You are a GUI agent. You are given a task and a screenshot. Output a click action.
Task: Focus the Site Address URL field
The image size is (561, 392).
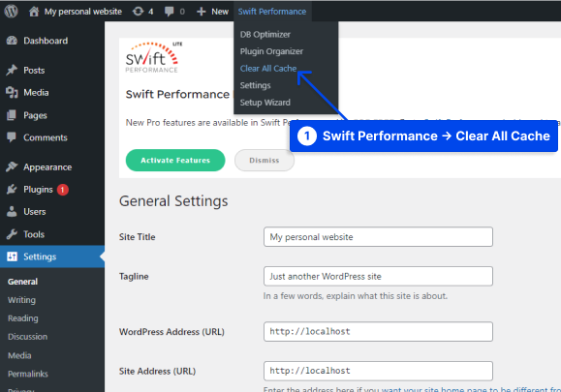click(378, 371)
